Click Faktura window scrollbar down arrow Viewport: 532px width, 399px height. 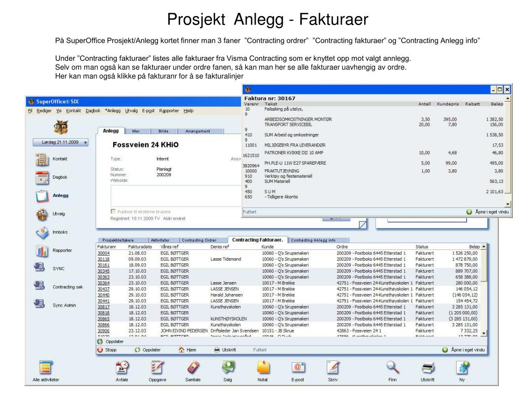(x=508, y=204)
